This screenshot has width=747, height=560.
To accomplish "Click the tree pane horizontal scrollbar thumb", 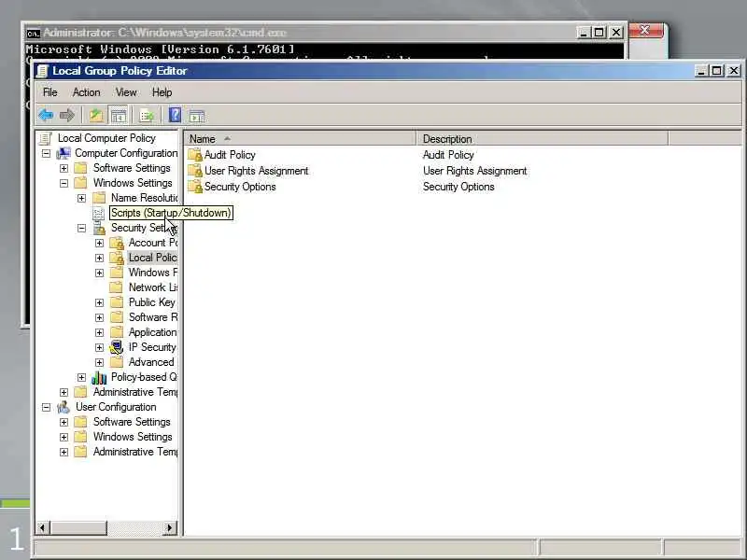I will [x=78, y=527].
